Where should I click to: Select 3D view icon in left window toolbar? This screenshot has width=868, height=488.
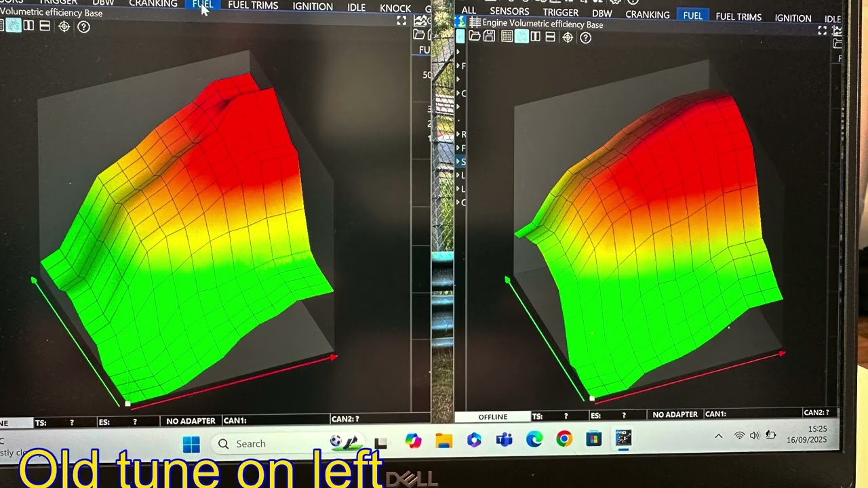[x=13, y=26]
